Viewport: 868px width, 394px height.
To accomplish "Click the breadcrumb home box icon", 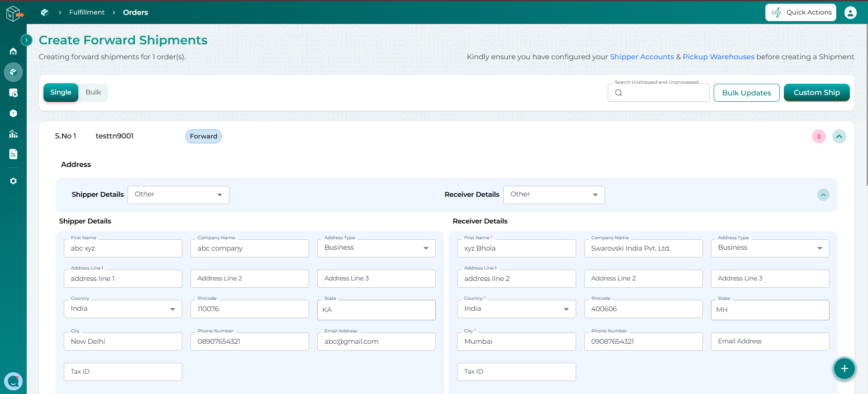I will [x=45, y=12].
